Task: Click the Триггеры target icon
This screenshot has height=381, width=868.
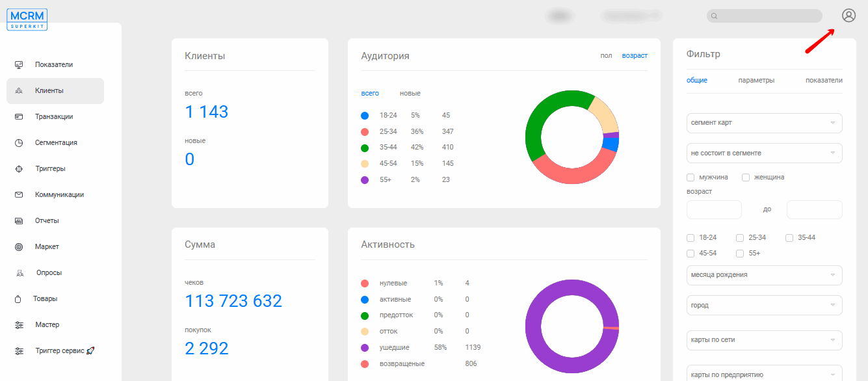Action: (x=19, y=169)
